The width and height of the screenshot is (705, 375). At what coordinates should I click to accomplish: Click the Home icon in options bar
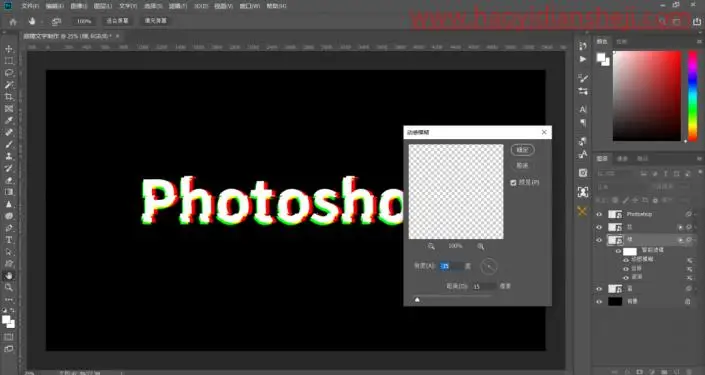click(x=13, y=21)
